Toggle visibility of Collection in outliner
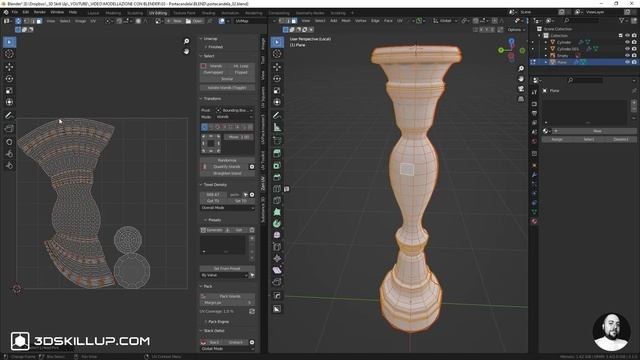The width and height of the screenshot is (640, 360). pyautogui.click(x=627, y=36)
